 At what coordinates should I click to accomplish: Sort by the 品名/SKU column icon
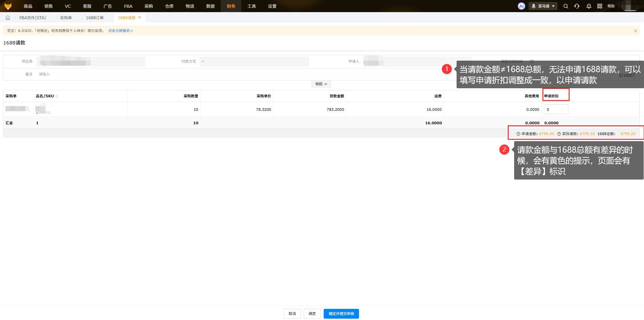point(57,96)
